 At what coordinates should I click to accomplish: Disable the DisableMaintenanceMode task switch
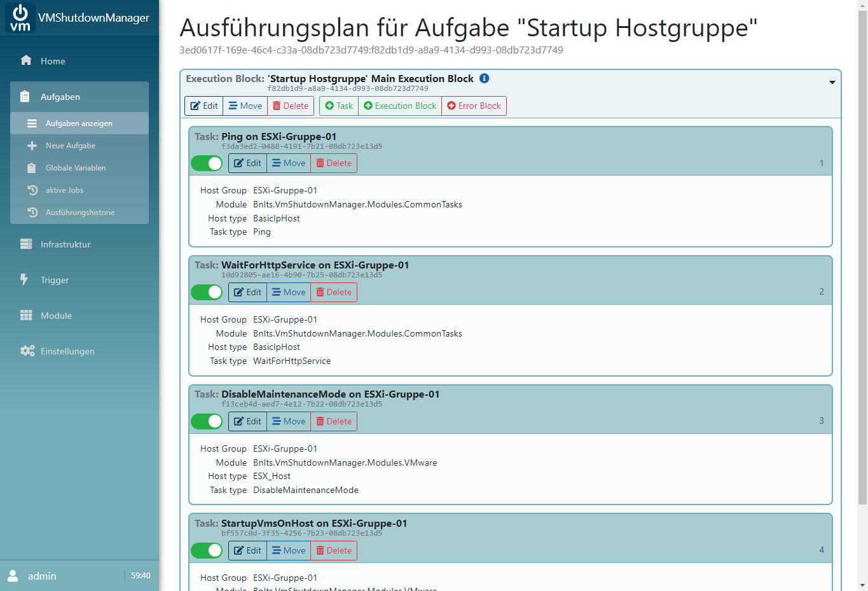point(207,422)
